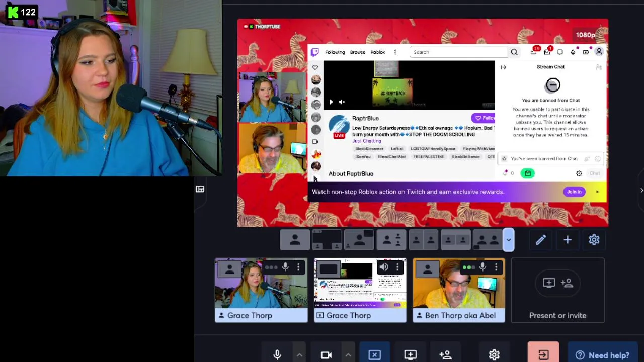Toggle studio microphone mute in bottom bar
Viewport: 644px width, 362px height.
tap(277, 355)
